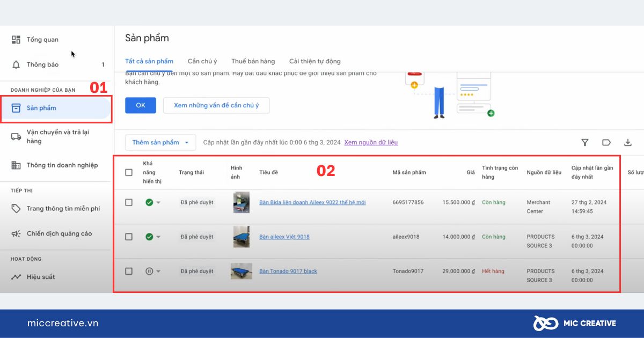Check the box for Bàn Tonado 9017 black
This screenshot has width=644, height=338.
129,271
